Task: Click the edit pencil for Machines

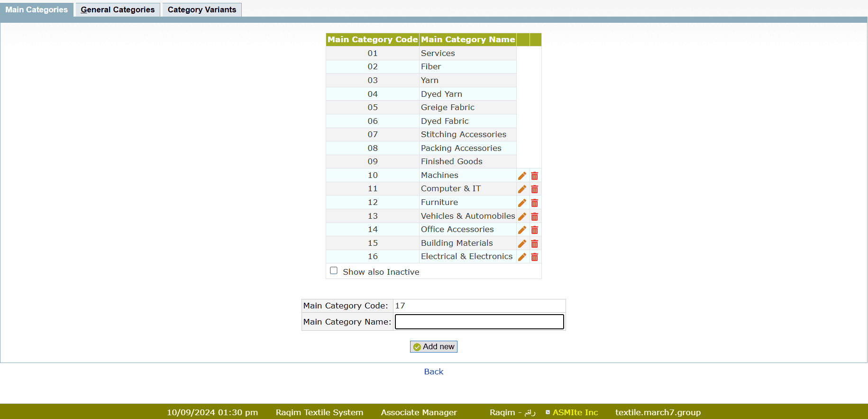Action: 522,176
